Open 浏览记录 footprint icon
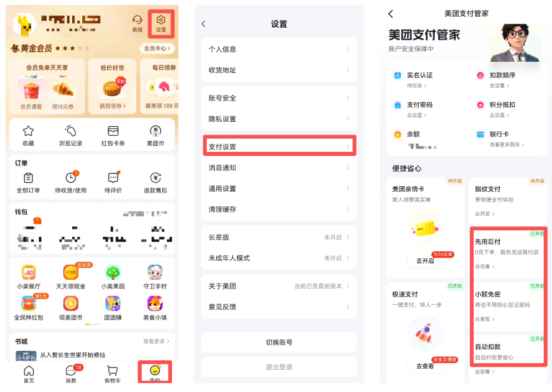The image size is (552, 392). click(x=71, y=131)
